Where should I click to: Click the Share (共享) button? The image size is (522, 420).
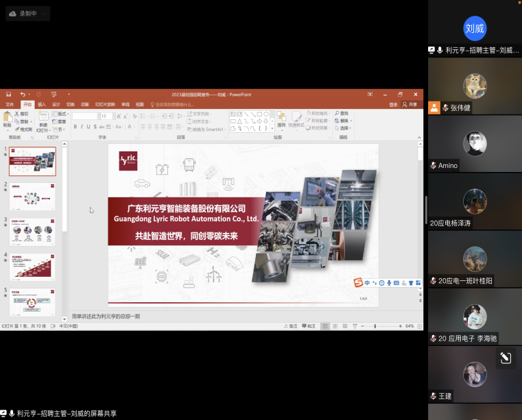pyautogui.click(x=410, y=104)
